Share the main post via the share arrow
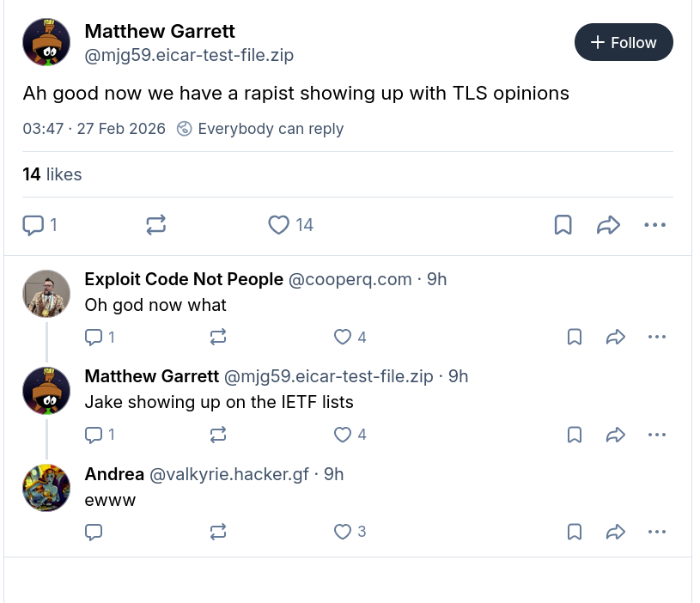This screenshot has height=603, width=700. point(609,224)
